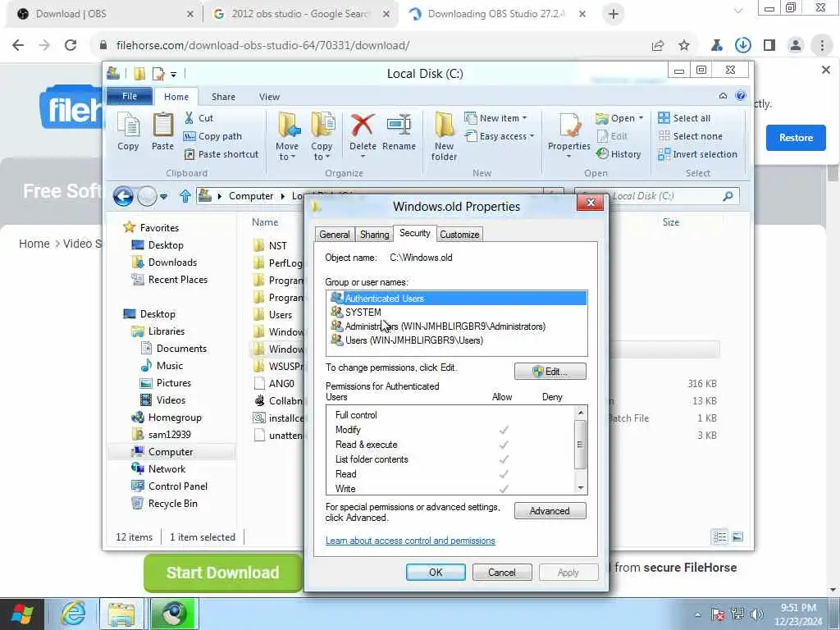Click the blue Restore button
Image resolution: width=840 pixels, height=630 pixels.
[x=796, y=138]
